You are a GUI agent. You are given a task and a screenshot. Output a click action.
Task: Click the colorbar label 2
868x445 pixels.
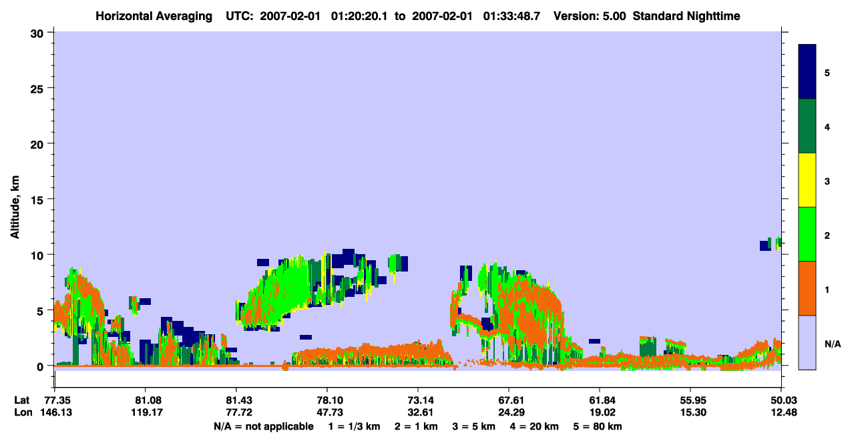[x=827, y=235]
